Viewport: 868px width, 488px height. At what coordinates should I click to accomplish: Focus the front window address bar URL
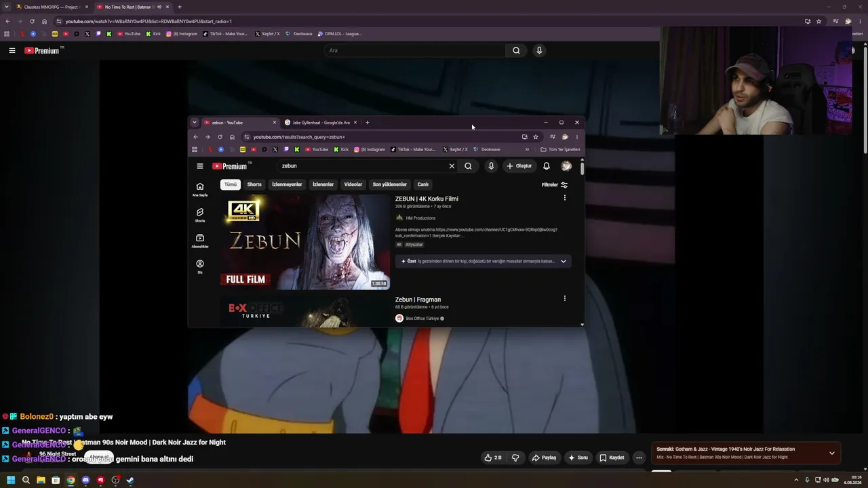(x=299, y=137)
